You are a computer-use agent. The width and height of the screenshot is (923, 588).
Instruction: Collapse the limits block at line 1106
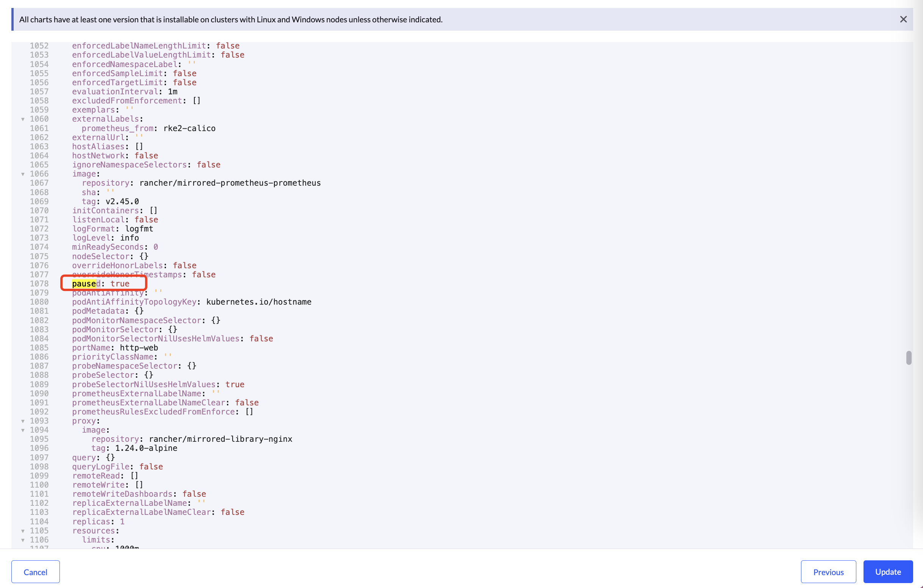(x=23, y=540)
